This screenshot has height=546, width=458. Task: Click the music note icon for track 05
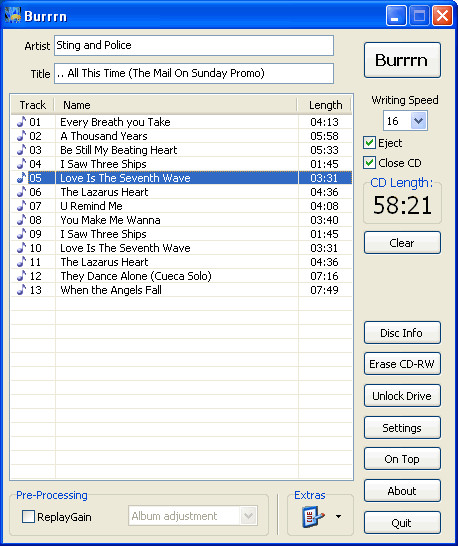[22, 178]
